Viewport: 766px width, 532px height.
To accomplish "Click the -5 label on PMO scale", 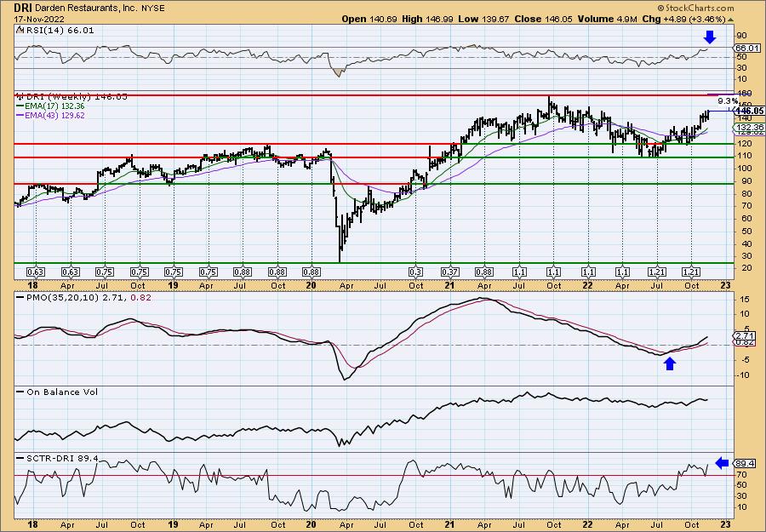I will pos(744,360).
